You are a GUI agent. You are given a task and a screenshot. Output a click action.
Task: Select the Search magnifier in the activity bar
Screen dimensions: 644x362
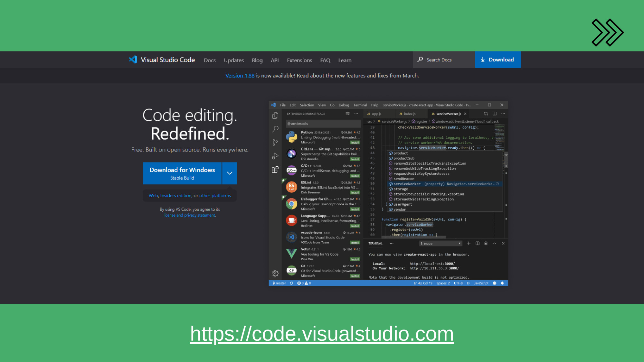pos(275,129)
